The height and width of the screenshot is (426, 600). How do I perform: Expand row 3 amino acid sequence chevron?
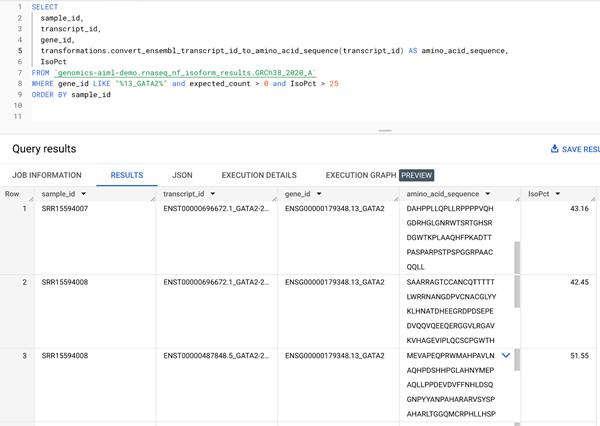506,355
